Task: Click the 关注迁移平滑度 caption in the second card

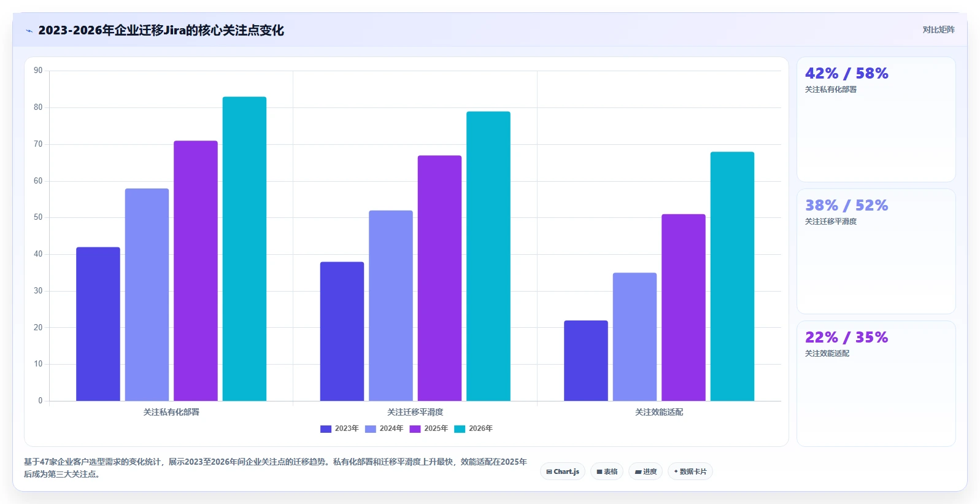Action: coord(831,222)
